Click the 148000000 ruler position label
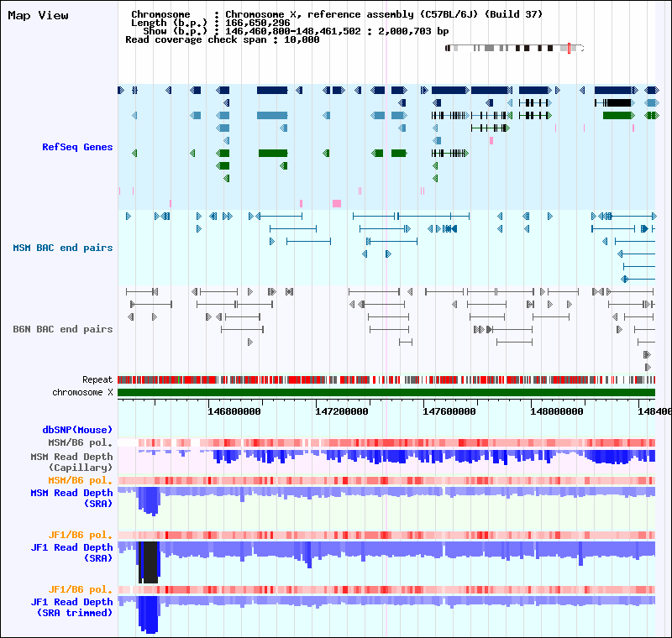Screen dimensions: 672x638 pyautogui.click(x=557, y=411)
